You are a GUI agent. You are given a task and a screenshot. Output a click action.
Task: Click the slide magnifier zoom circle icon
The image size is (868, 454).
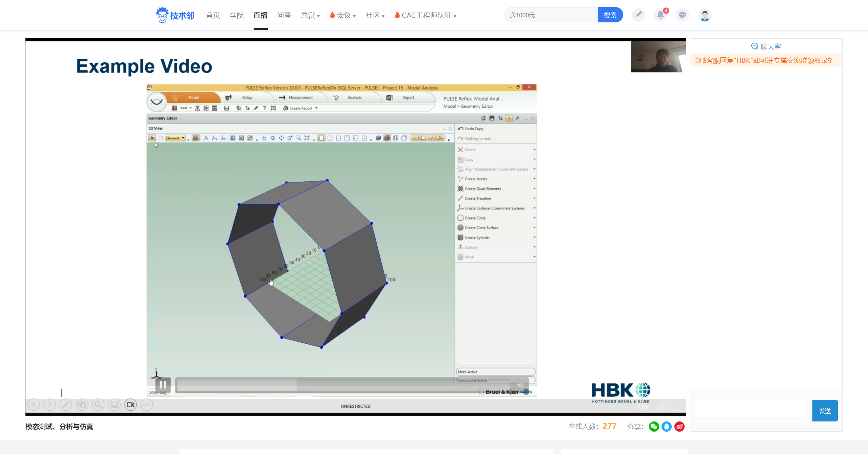[98, 404]
